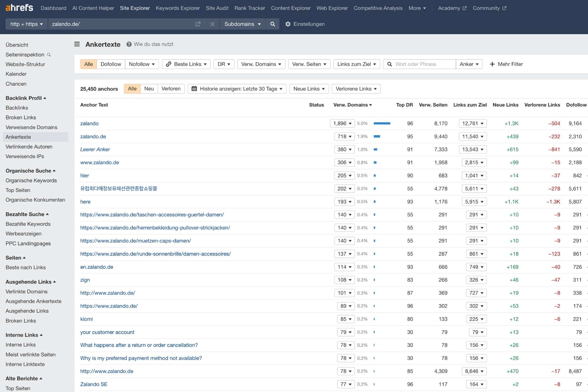The height and width of the screenshot is (392, 588).
Task: Select Neu anchors status toggle
Action: (x=149, y=89)
